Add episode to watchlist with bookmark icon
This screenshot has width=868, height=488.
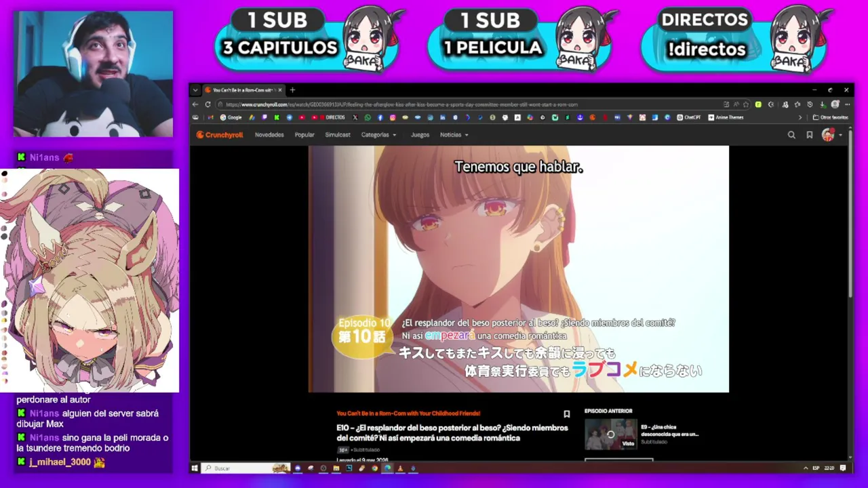coord(567,414)
